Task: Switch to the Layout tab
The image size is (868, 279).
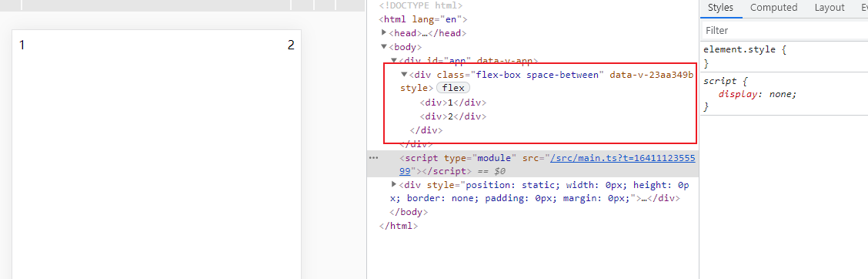Action: tap(830, 7)
